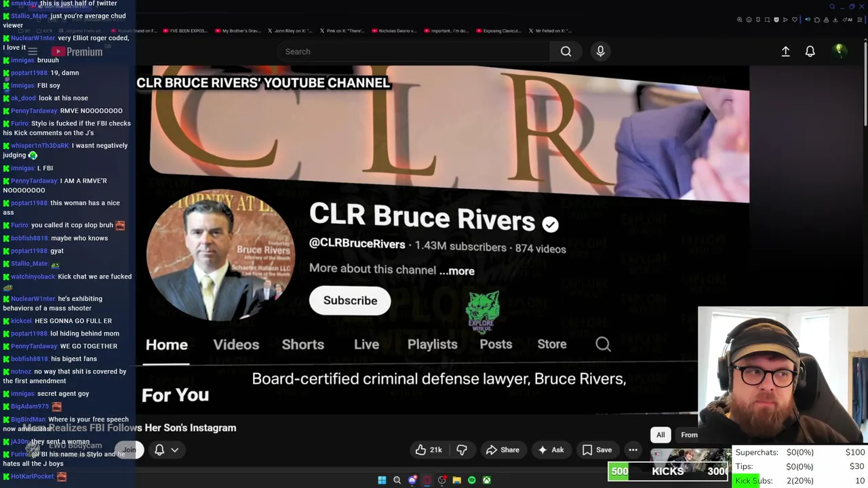Click the 'For You' section heading

tap(175, 395)
